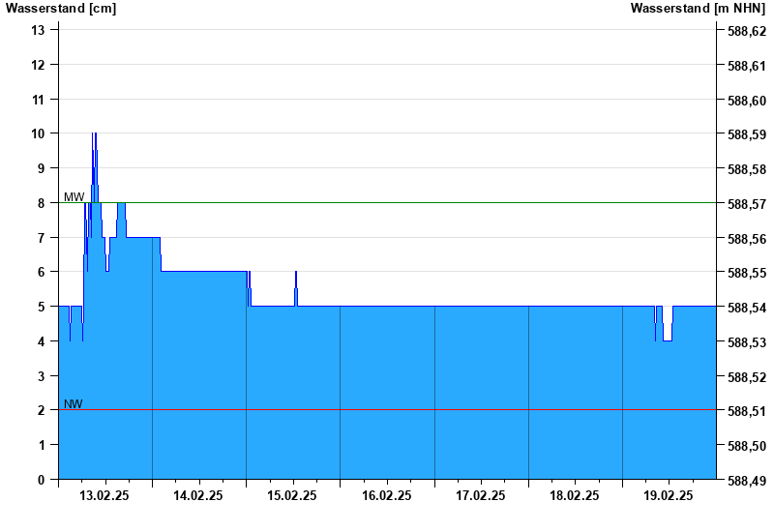Click left axis value 0
774x532 pixels.
41,480
